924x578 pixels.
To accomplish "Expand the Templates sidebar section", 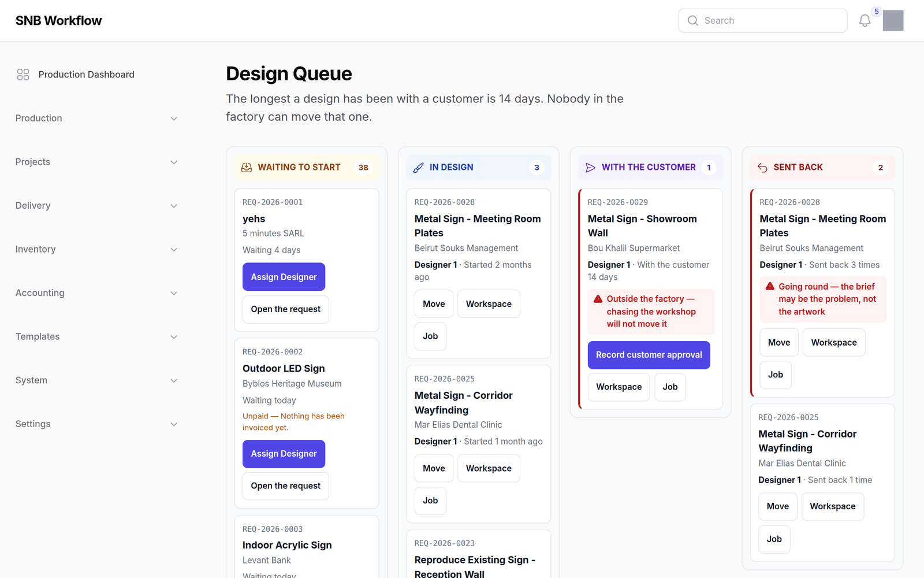I will [x=96, y=336].
